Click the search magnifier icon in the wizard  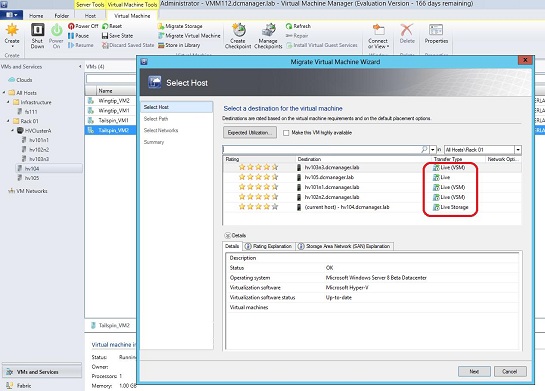tap(424, 149)
